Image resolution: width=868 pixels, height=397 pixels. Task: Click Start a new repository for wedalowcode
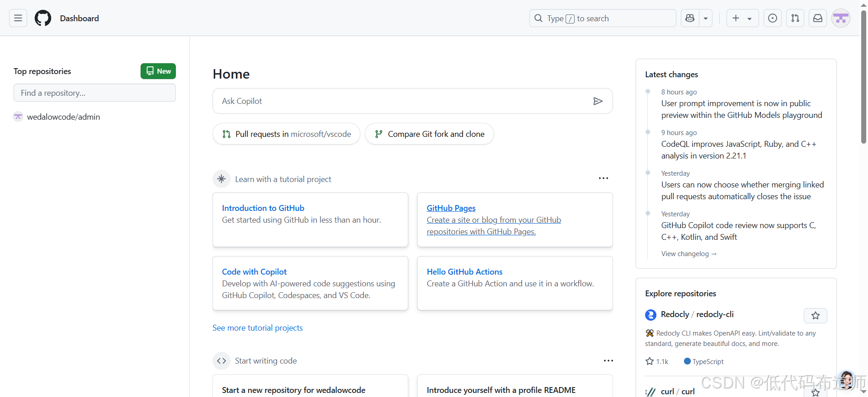(293, 390)
